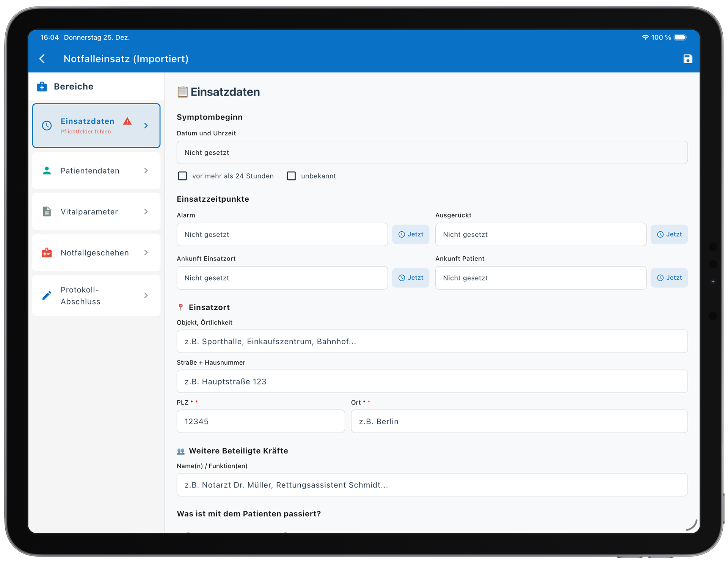This screenshot has height=563, width=728.
Task: Click chevron next to Notfallgeschehen
Action: [146, 252]
